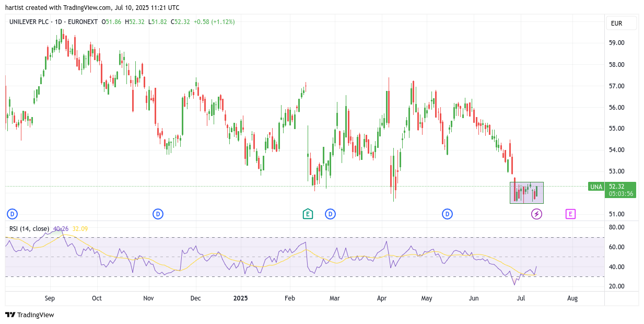Click the 53.00 price axis label
Image resolution: width=644 pixels, height=324 pixels.
pos(617,171)
